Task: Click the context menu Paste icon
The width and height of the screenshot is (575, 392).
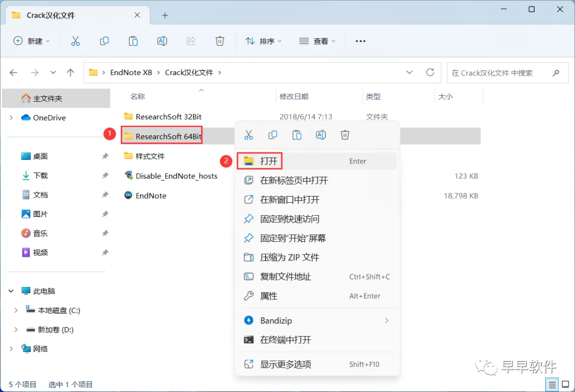Action: 297,135
